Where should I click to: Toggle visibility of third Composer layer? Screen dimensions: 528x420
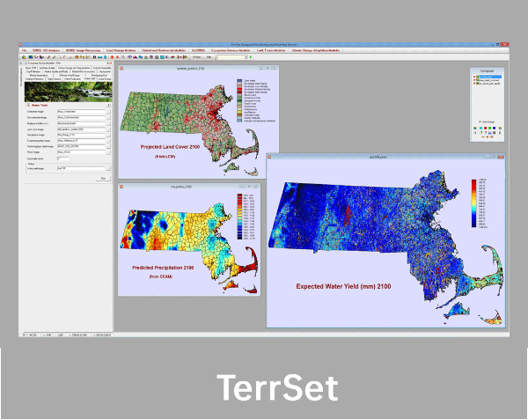474,84
